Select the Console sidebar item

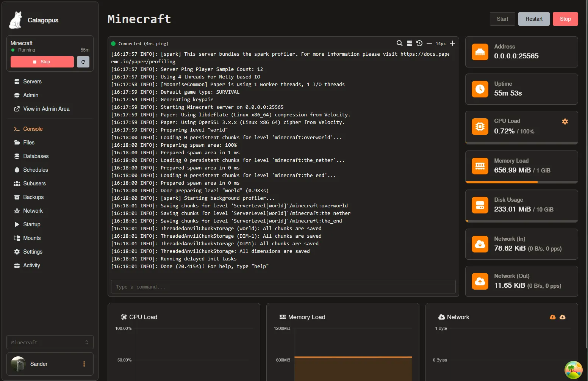click(x=50, y=129)
